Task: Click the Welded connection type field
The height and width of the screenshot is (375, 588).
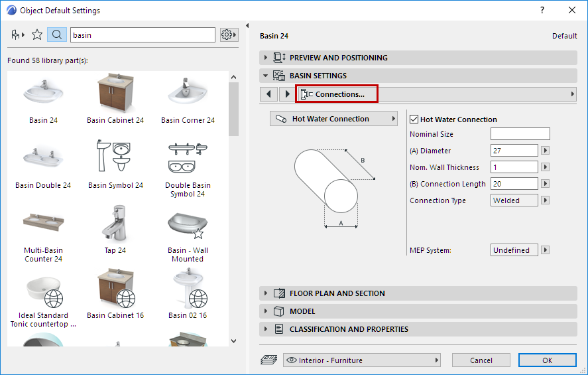Action: [x=514, y=200]
